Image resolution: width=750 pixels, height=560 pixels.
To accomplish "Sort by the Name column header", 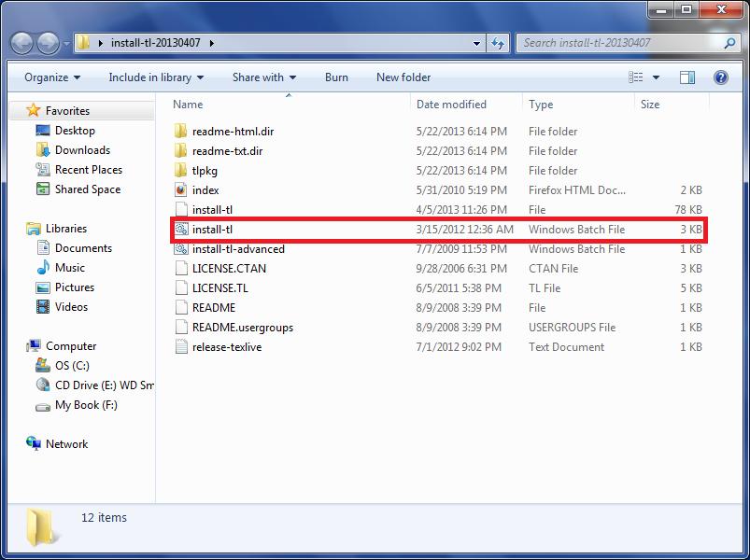I will click(290, 105).
